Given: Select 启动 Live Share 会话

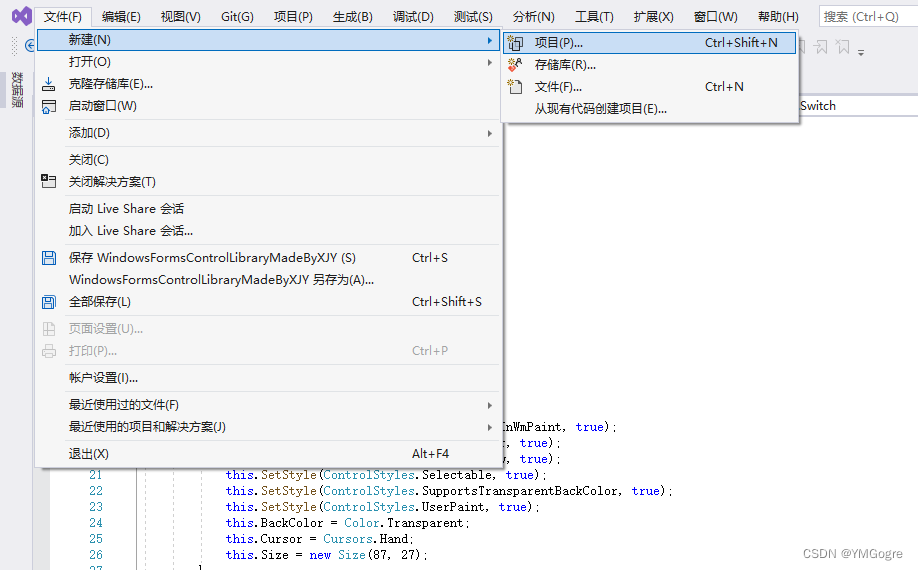Looking at the screenshot, I should tap(268, 209).
